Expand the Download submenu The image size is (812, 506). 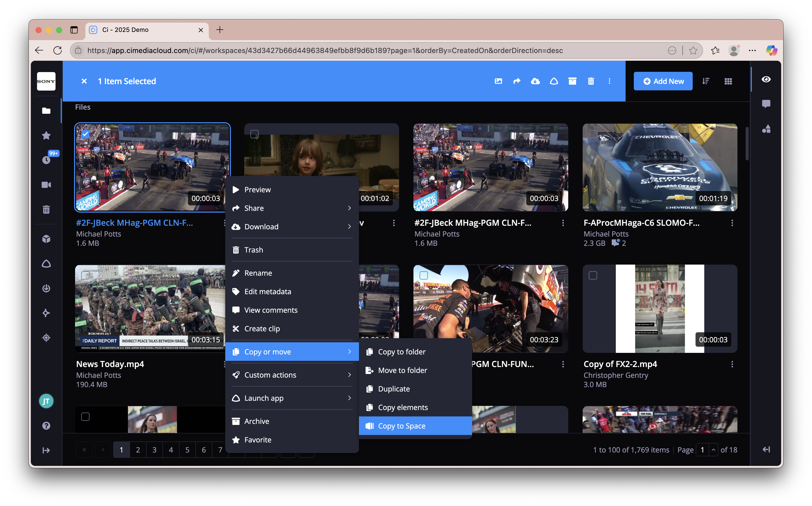(x=292, y=226)
